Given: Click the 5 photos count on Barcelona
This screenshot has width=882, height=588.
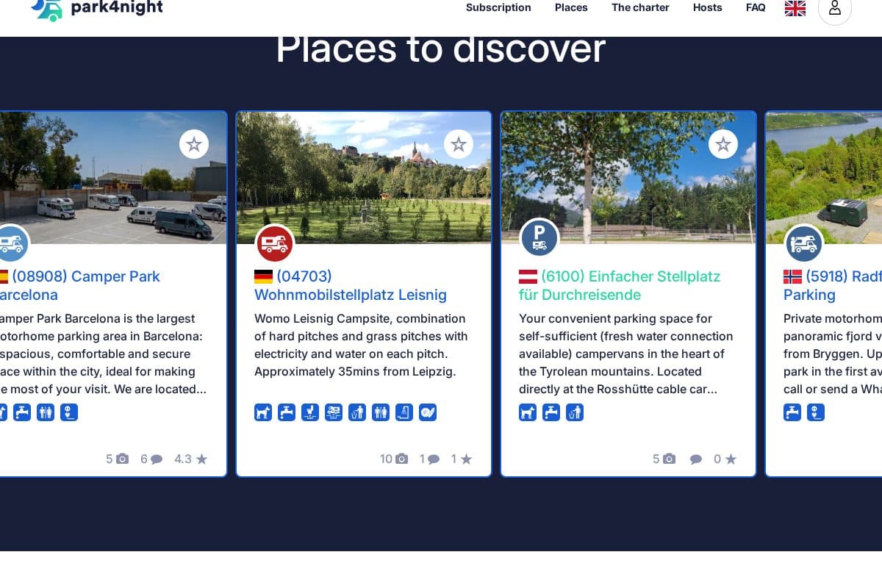Looking at the screenshot, I should point(117,459).
